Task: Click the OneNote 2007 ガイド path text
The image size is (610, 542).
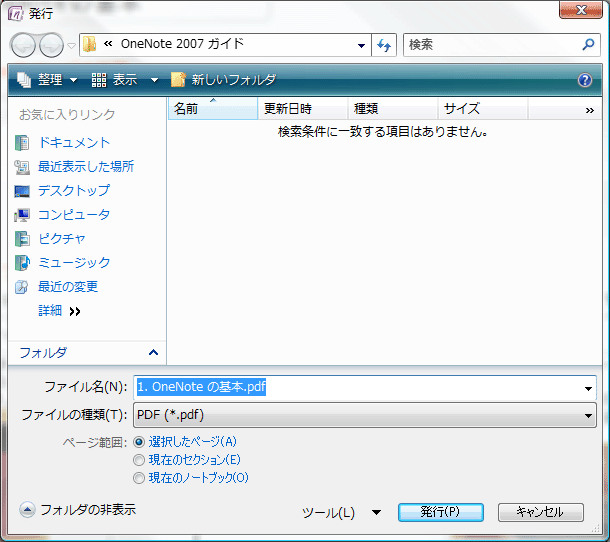Action: (182, 44)
